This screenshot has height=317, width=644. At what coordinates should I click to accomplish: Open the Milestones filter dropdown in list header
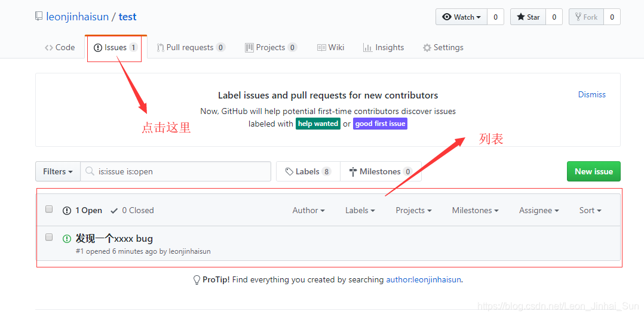click(x=475, y=210)
